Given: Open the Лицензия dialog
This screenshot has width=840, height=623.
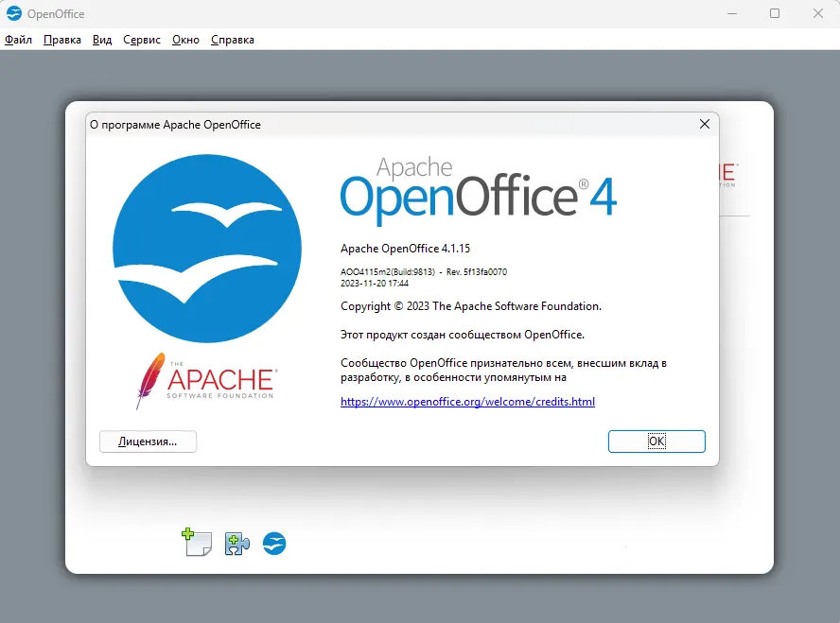Looking at the screenshot, I should point(148,441).
